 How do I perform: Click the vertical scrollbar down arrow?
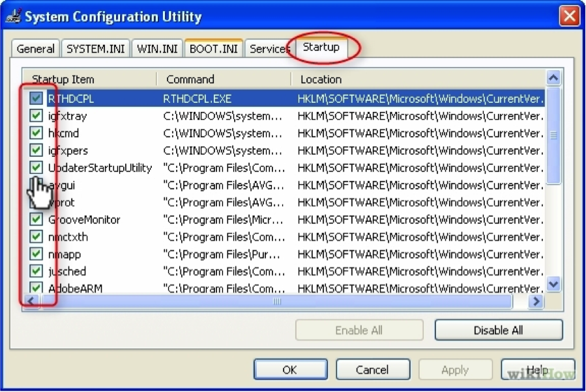coord(553,284)
